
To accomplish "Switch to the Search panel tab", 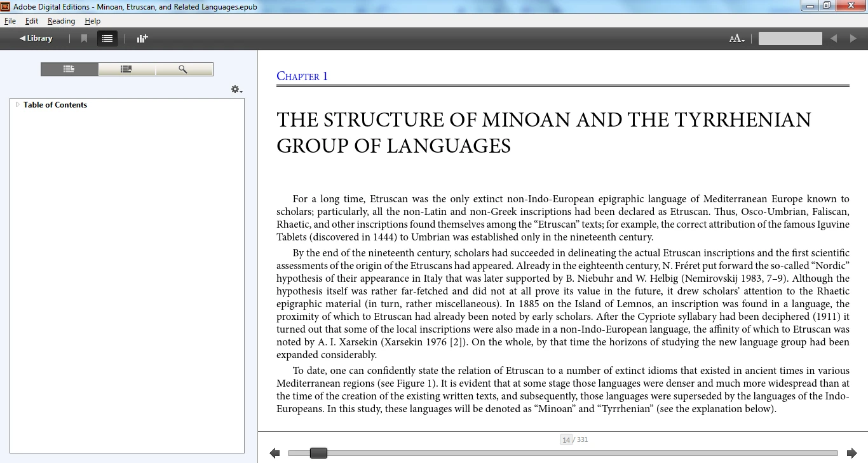I will (184, 69).
